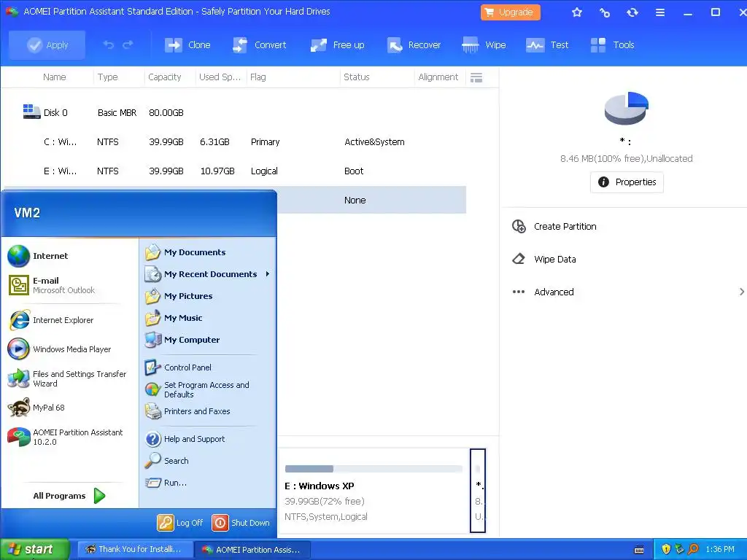Launch Windows Media Player
The image size is (747, 560).
[60, 349]
